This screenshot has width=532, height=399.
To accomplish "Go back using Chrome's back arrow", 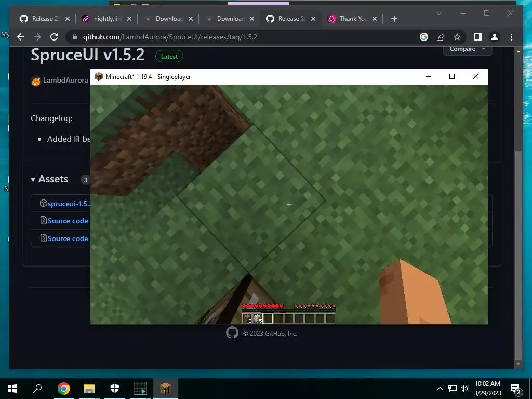I will click(x=21, y=37).
